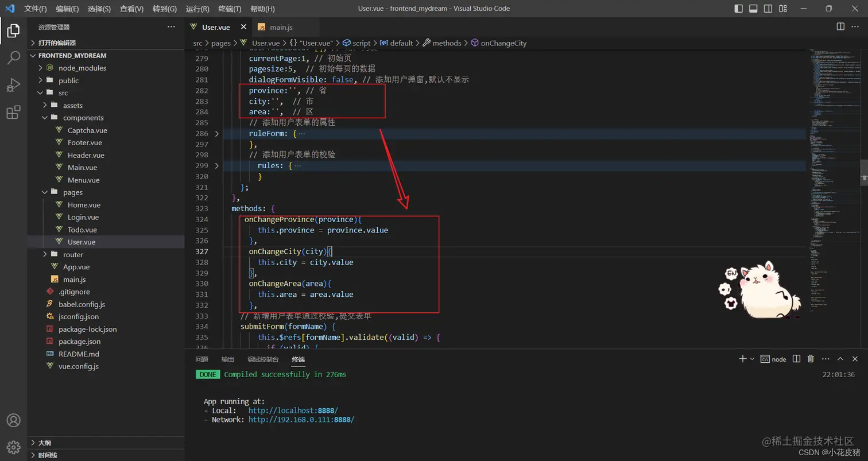Open the 运行(R) menu
Image resolution: width=868 pixels, height=461 pixels.
(x=197, y=9)
